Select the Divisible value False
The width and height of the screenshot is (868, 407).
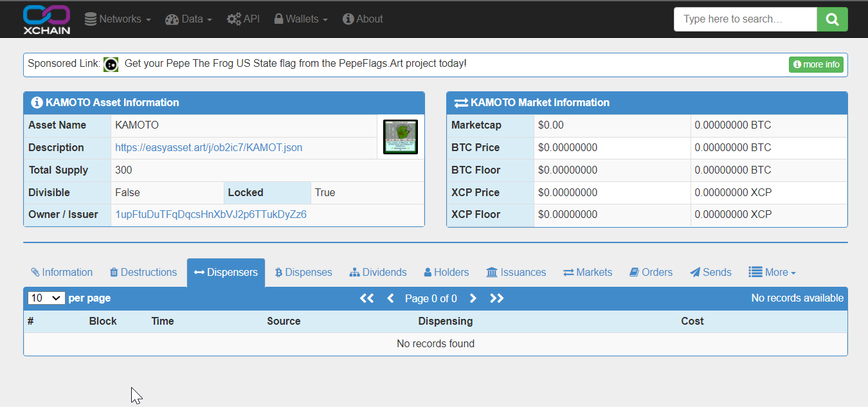point(127,193)
